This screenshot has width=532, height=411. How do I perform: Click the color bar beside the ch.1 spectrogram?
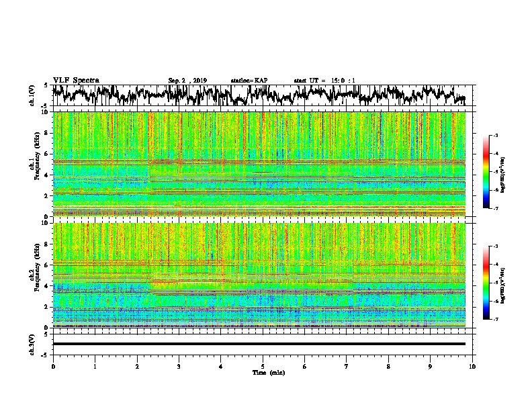[486, 172]
